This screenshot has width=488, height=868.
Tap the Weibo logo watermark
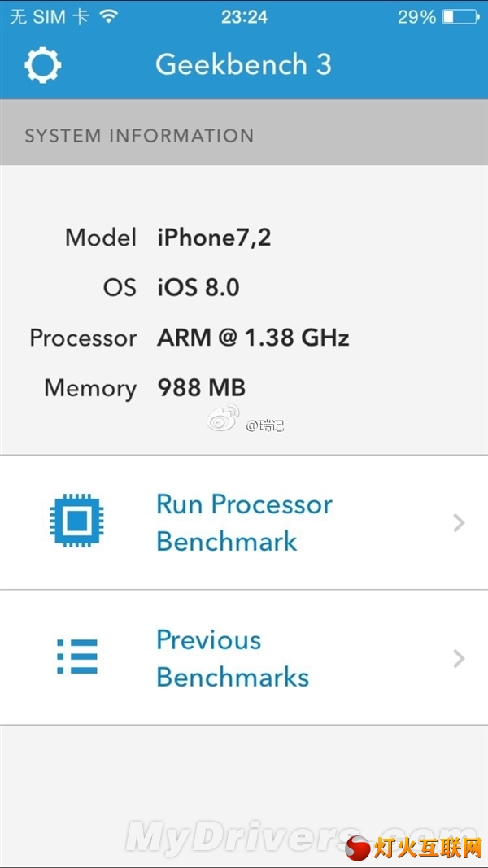coord(223,421)
